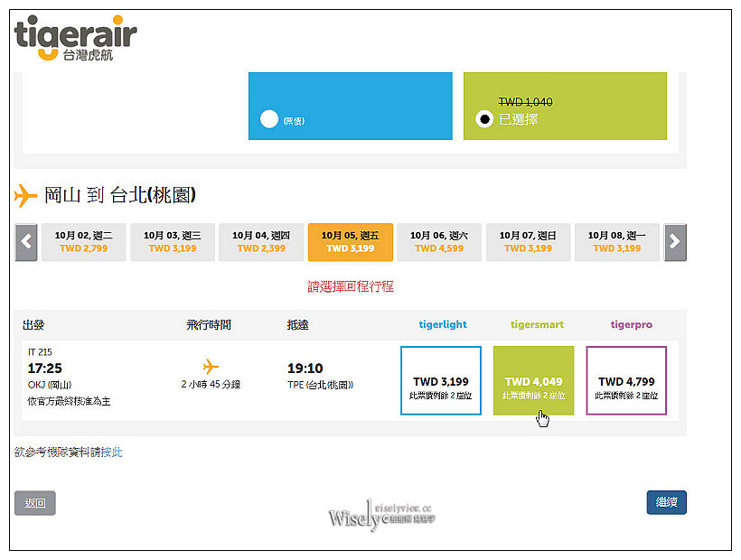
Task: Open the 10月 06, 週六 departure date
Action: click(x=438, y=241)
